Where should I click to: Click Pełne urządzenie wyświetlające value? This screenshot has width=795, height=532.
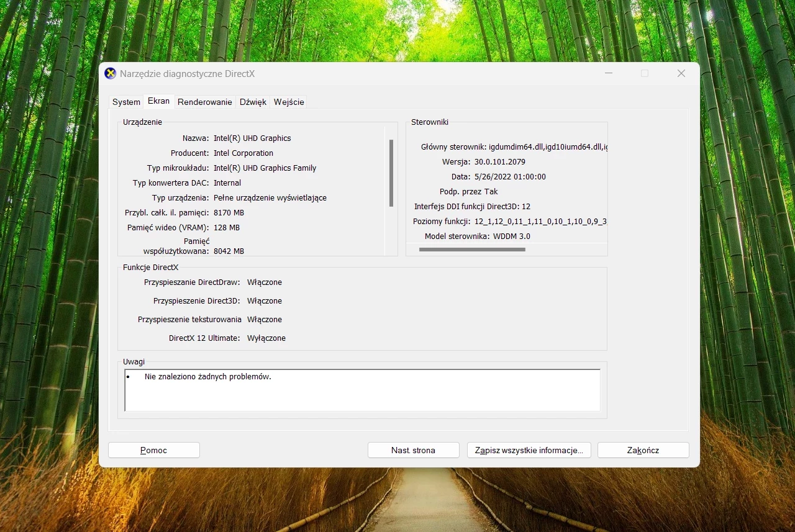tap(270, 198)
